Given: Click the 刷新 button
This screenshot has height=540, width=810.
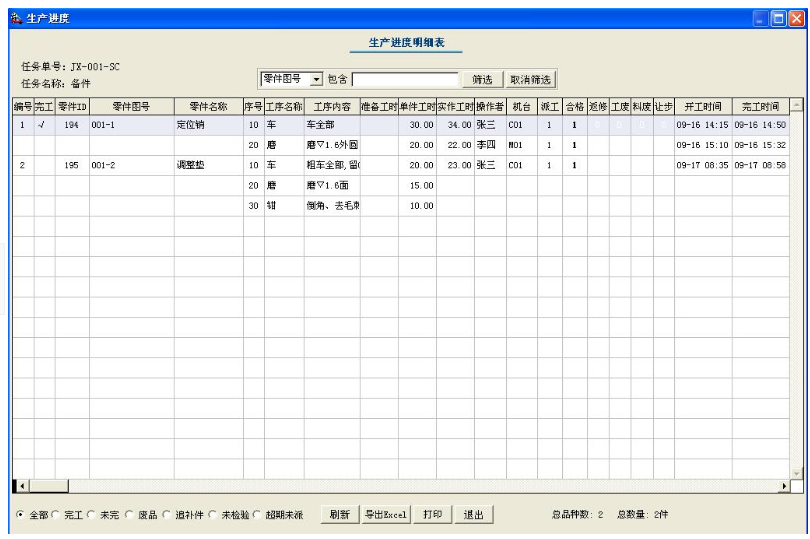Looking at the screenshot, I should (340, 515).
